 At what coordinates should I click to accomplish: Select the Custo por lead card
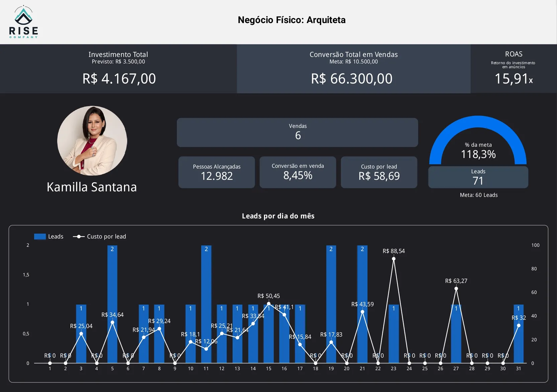tap(379, 172)
